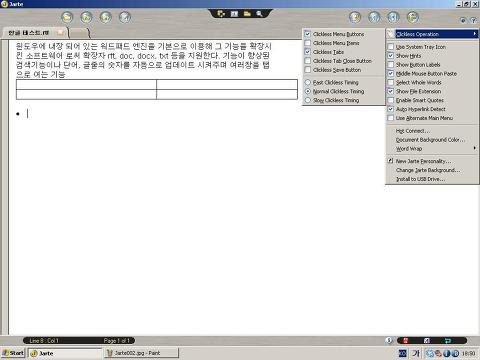
Task: Switch to the first document tab
Action: point(35,32)
